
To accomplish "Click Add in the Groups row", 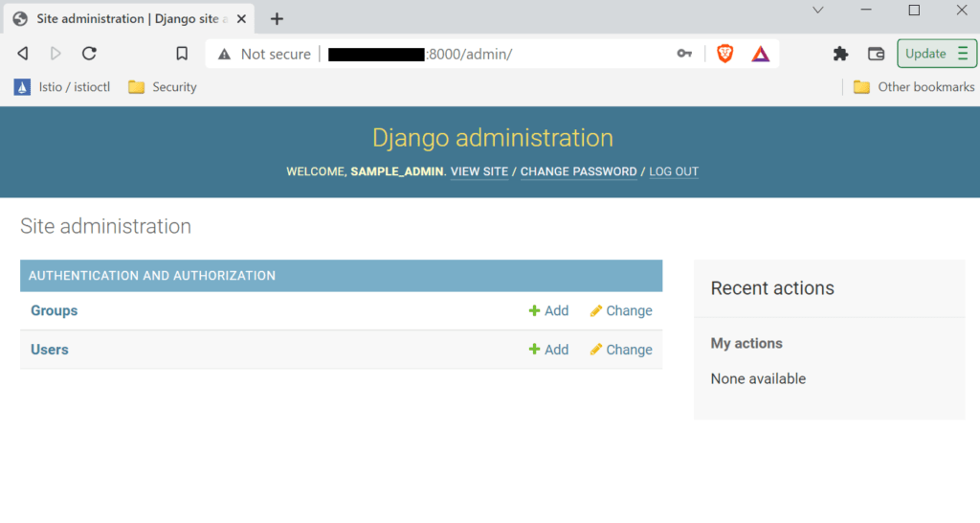I will tap(548, 311).
